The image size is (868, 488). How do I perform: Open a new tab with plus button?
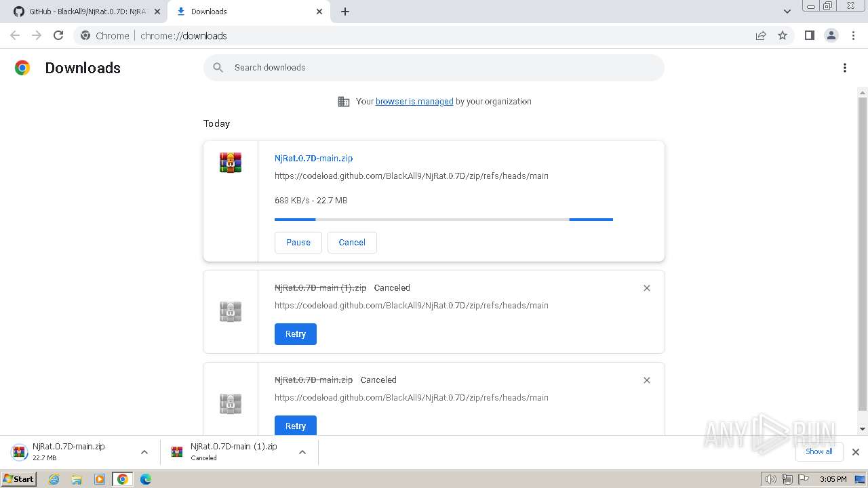coord(344,12)
